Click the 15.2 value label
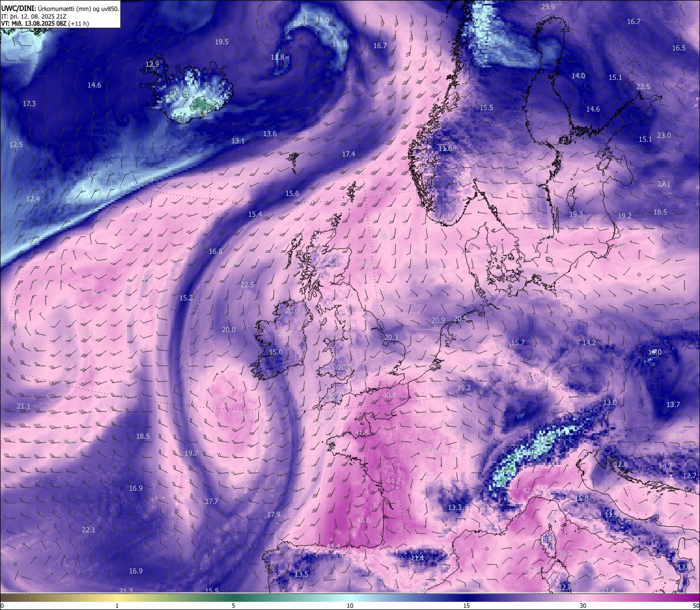The image size is (700, 610). (186, 298)
